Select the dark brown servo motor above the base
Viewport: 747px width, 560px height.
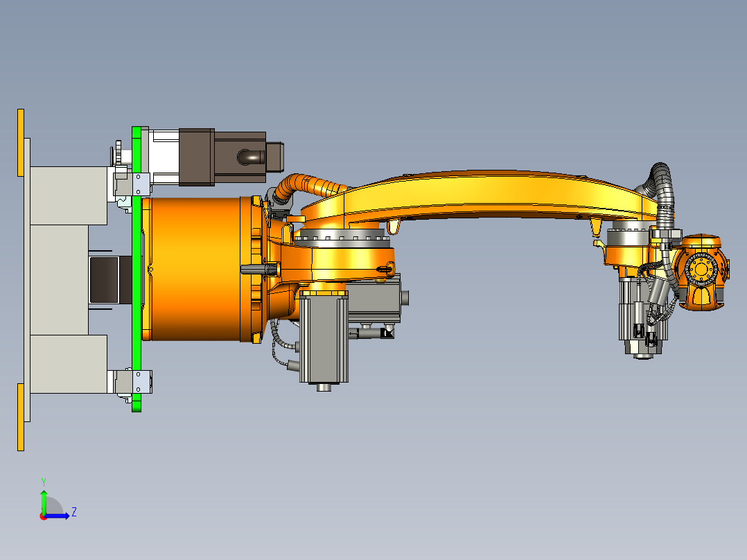[231, 157]
